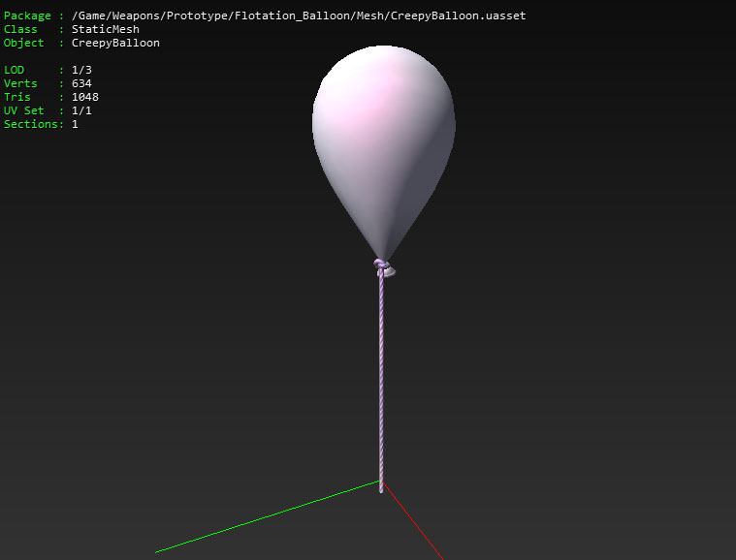Click the green Tris label
Viewport: 736px width, 560px height.
coord(17,98)
